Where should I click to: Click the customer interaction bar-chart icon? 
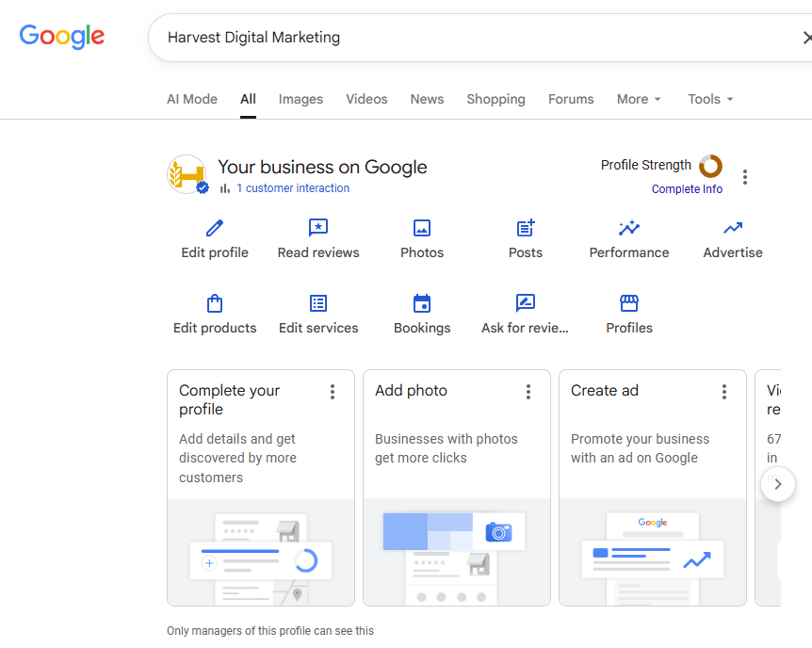tap(225, 188)
